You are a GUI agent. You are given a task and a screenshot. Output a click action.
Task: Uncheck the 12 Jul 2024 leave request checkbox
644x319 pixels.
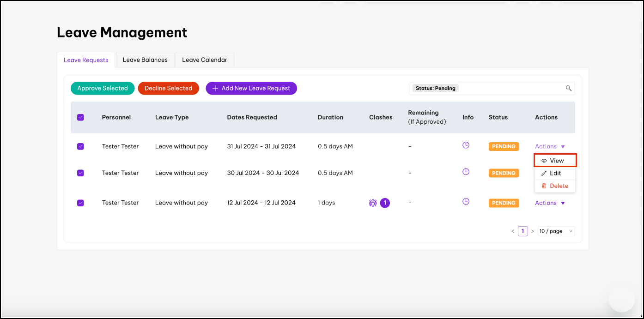[x=80, y=203]
